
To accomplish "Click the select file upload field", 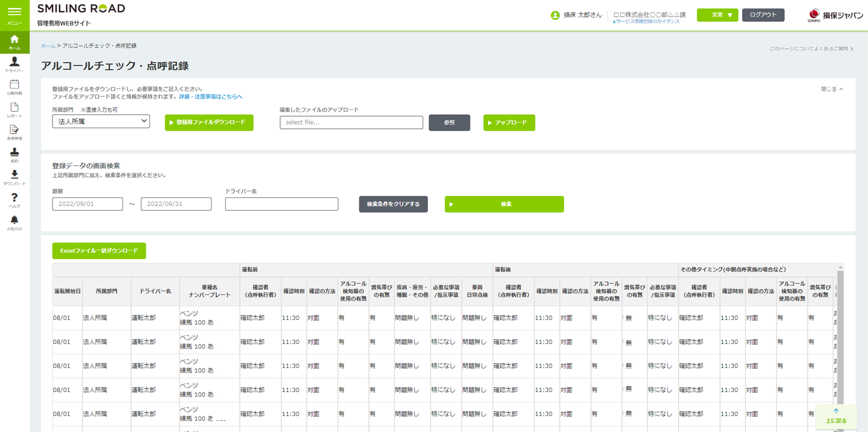I will (x=351, y=122).
